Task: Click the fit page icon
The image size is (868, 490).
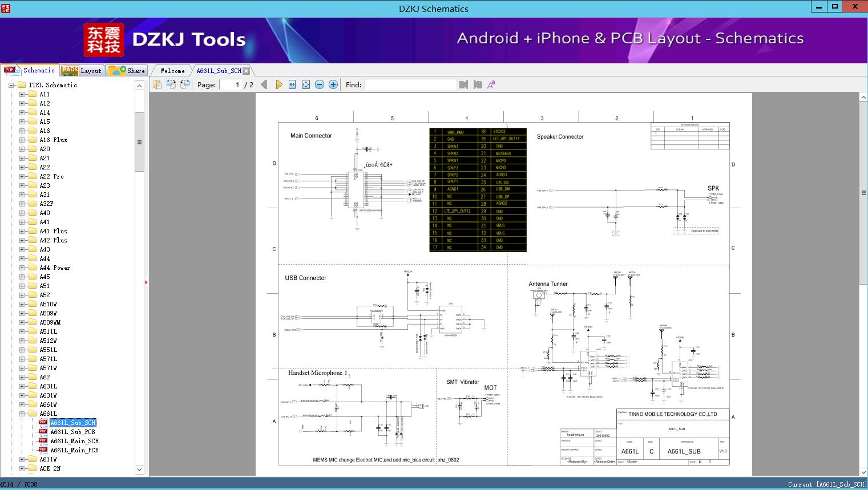Action: (306, 84)
